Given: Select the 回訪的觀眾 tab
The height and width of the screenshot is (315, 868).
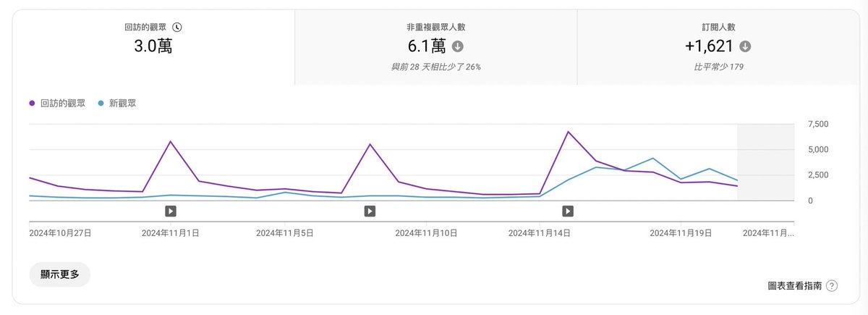Looking at the screenshot, I should [153, 48].
